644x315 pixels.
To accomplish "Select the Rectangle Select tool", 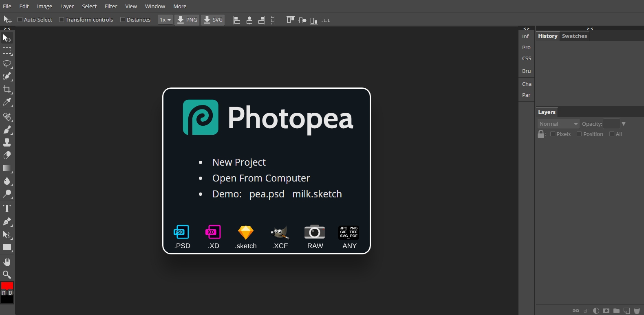I will [x=7, y=51].
